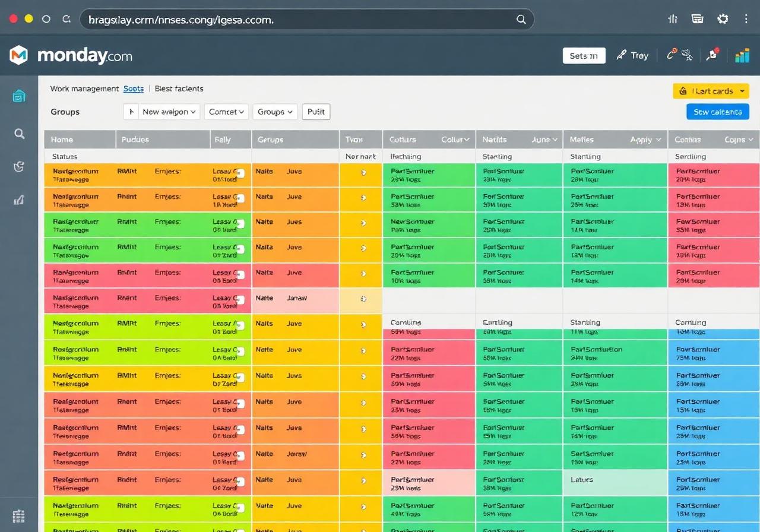Click the browser reload icon
Image resolution: width=760 pixels, height=532 pixels.
coord(67,19)
